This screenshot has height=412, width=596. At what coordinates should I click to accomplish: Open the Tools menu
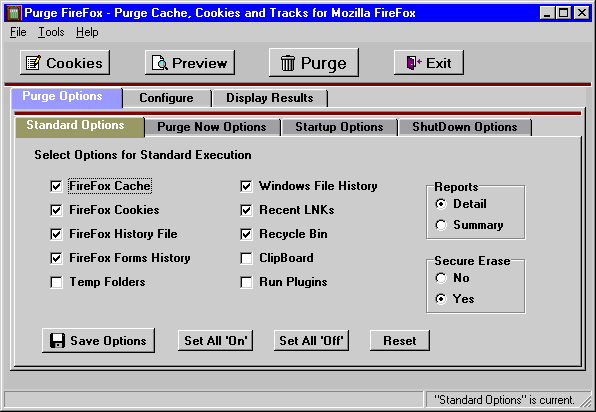point(51,32)
